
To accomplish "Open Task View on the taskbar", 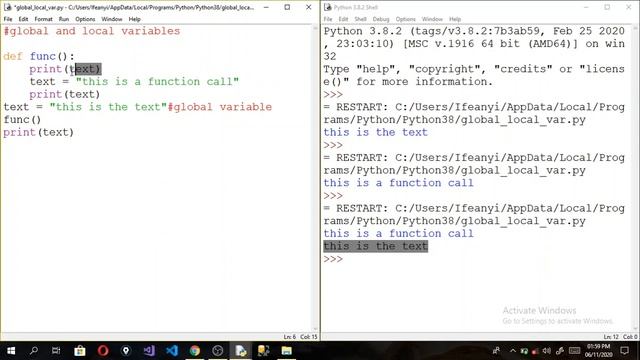I will coord(56,351).
